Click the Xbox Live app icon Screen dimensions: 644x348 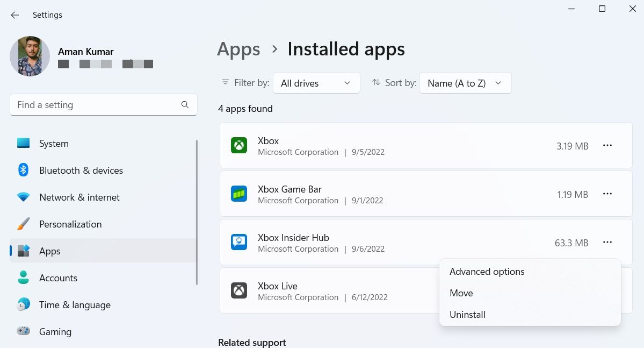tap(238, 290)
